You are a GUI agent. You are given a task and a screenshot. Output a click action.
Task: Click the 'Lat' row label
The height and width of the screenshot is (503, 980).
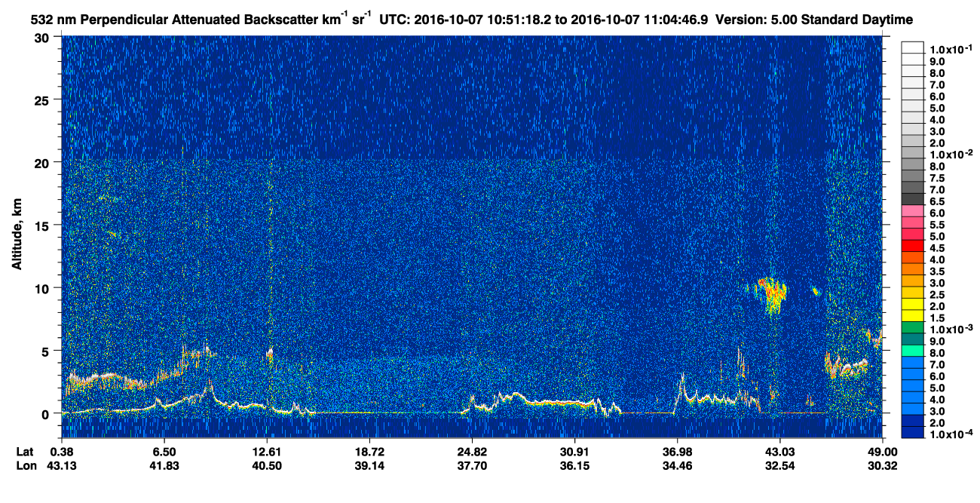[23, 451]
